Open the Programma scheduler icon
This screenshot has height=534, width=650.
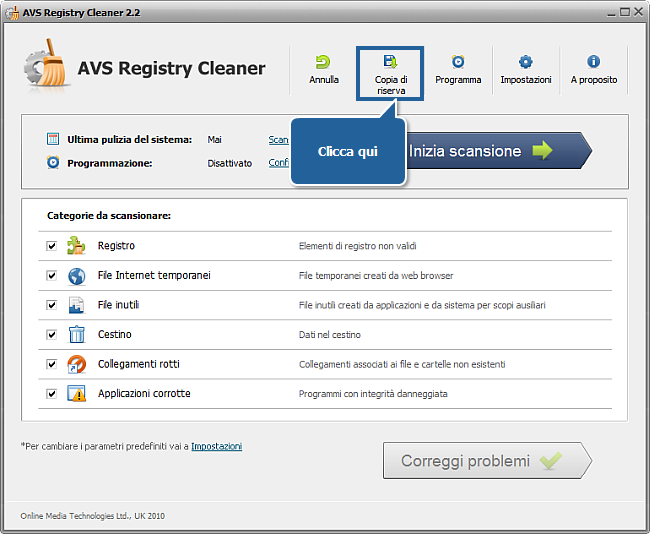click(458, 62)
